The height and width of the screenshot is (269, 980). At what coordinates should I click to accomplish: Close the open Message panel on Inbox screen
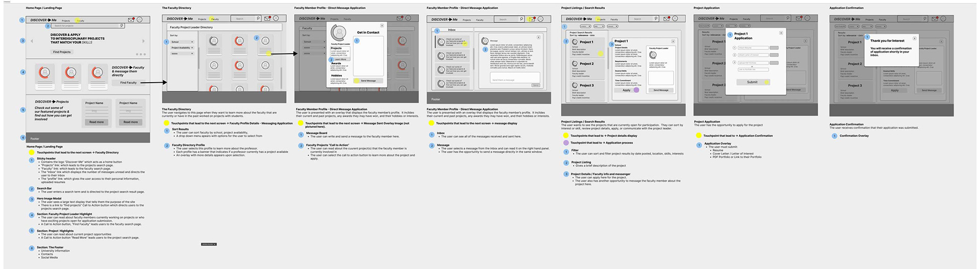tap(538, 37)
